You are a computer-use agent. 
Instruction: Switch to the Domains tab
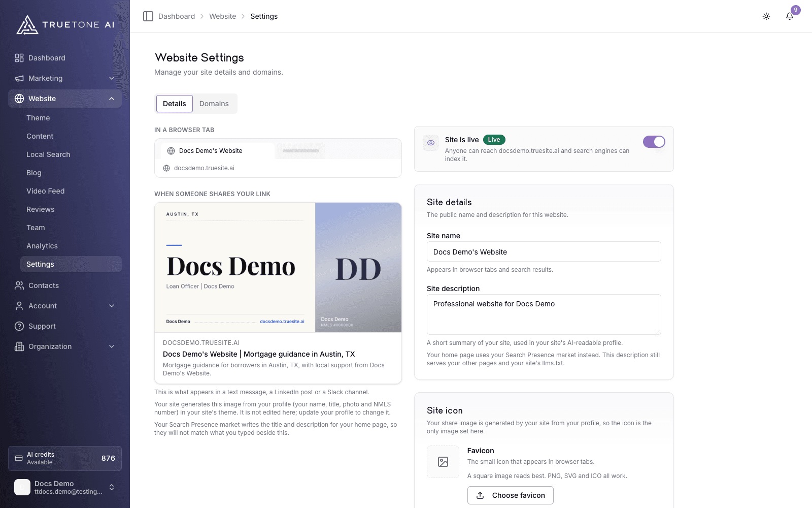coord(214,104)
